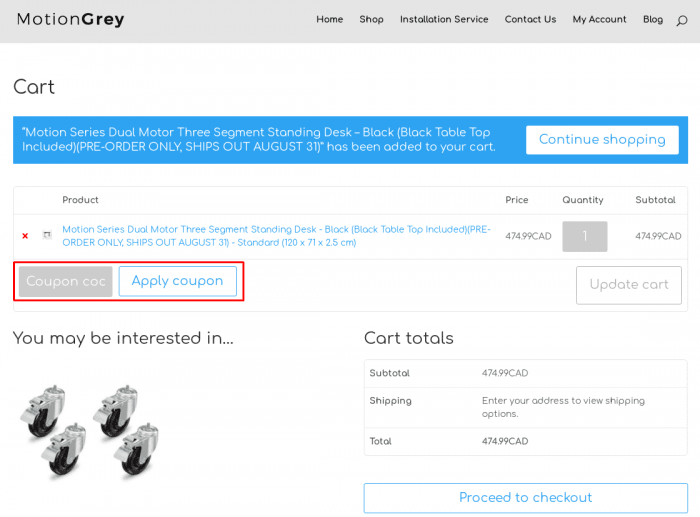Open the Motion Series standing desk product link
Image resolution: width=700 pixels, height=517 pixels.
(x=276, y=236)
